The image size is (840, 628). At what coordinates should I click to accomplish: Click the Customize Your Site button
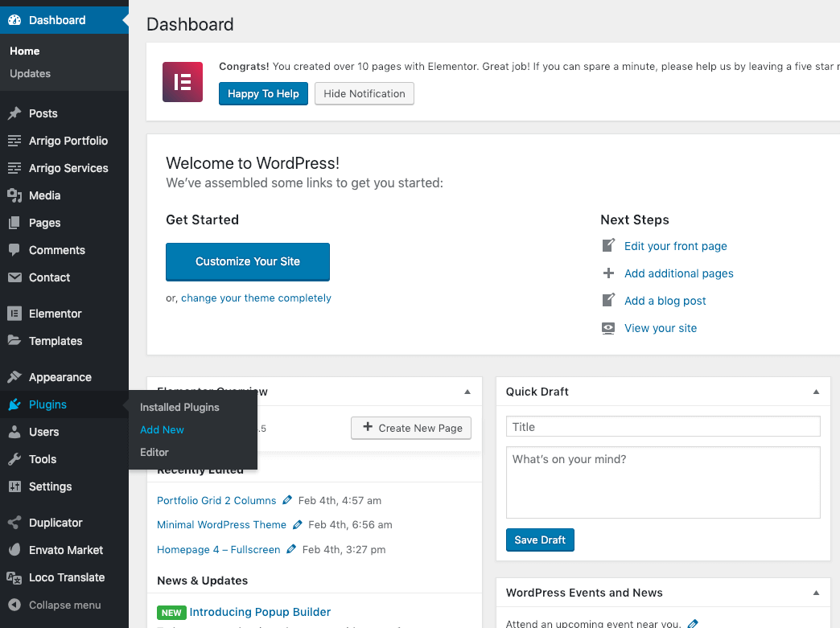click(248, 261)
